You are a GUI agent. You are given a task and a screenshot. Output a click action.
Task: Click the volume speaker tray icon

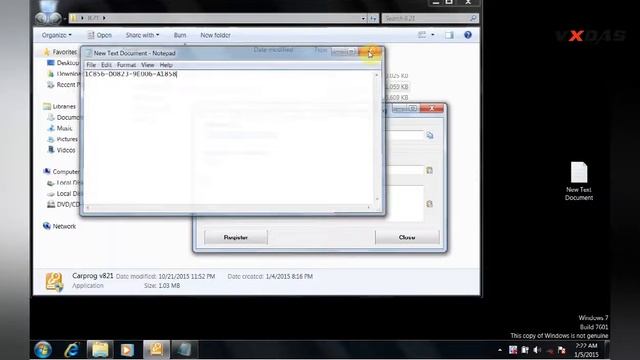click(537, 350)
